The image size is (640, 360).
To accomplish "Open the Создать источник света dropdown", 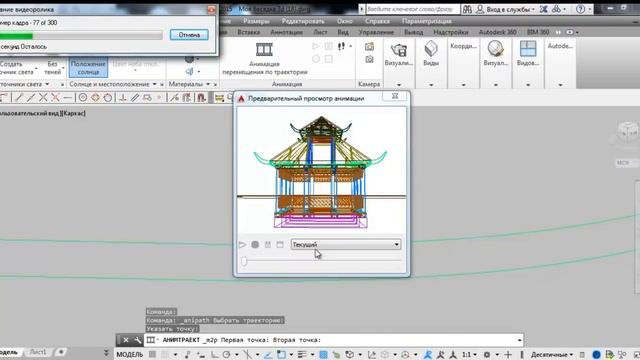I will (18, 68).
